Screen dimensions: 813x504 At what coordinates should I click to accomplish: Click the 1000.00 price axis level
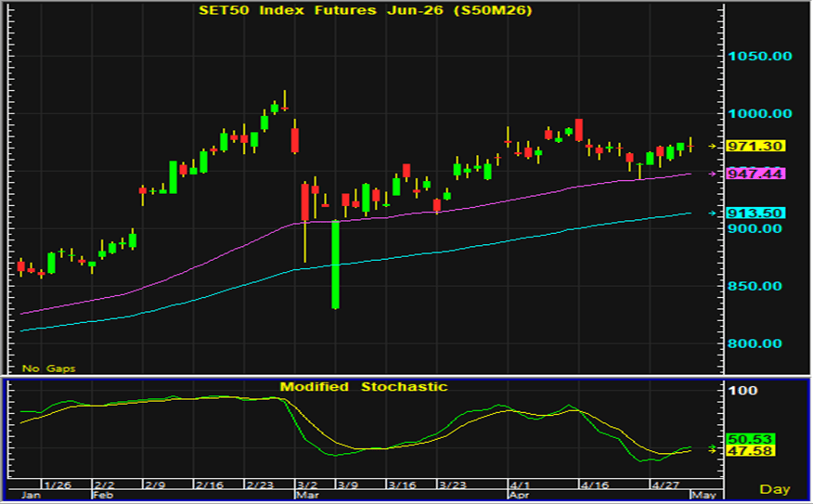[760, 113]
